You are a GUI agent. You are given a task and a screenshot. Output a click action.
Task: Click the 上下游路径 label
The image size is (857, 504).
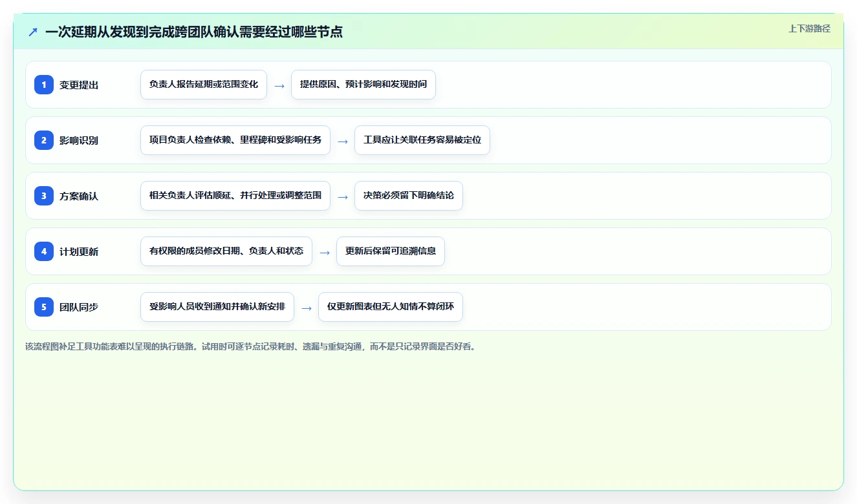coord(809,28)
